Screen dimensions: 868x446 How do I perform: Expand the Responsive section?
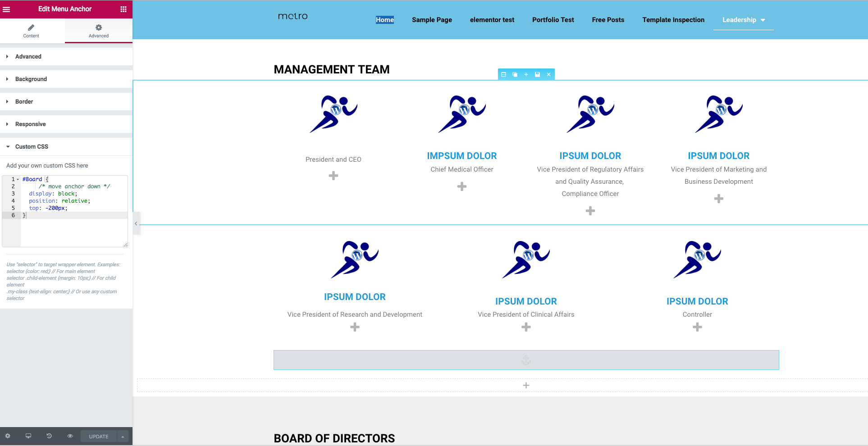66,124
